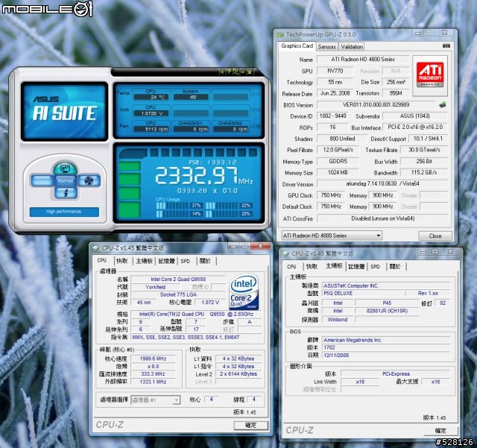The height and width of the screenshot is (448, 477).
Task: Click the lightning bolt button in AI Suite
Action: pyautogui.click(x=66, y=192)
